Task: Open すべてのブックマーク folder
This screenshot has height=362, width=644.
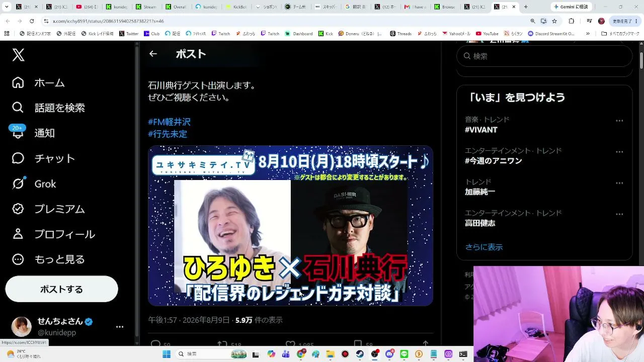Action: pyautogui.click(x=620, y=34)
